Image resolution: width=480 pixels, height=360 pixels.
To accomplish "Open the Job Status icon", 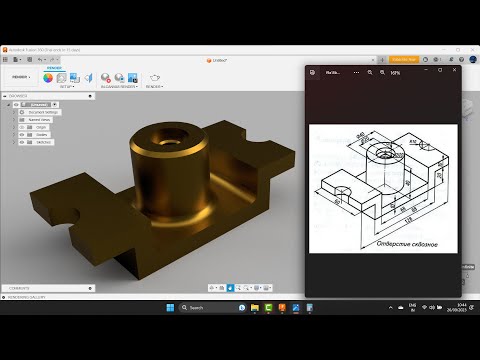I will click(437, 60).
